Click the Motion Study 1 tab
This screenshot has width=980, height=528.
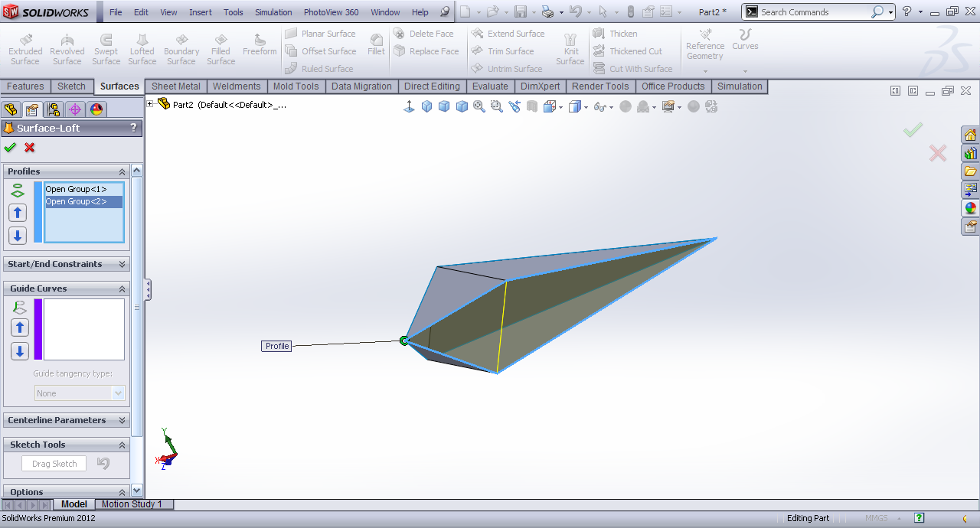132,504
